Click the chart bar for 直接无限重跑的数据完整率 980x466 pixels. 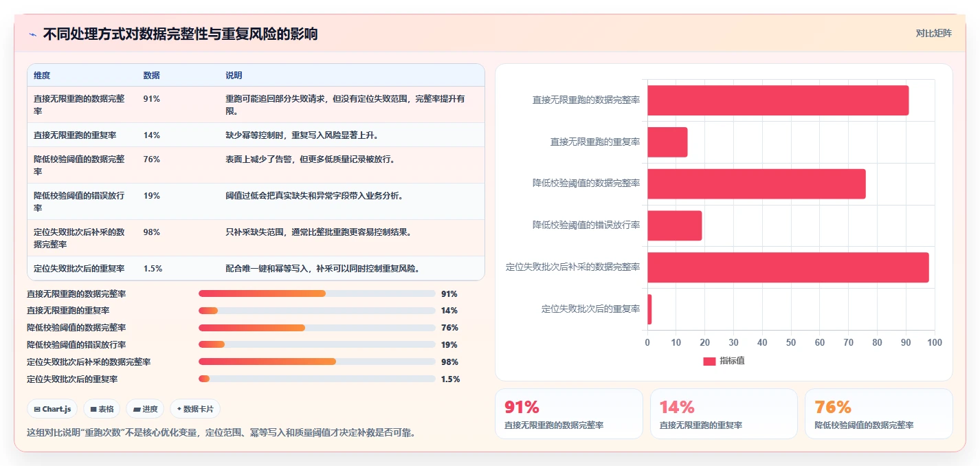(778, 100)
